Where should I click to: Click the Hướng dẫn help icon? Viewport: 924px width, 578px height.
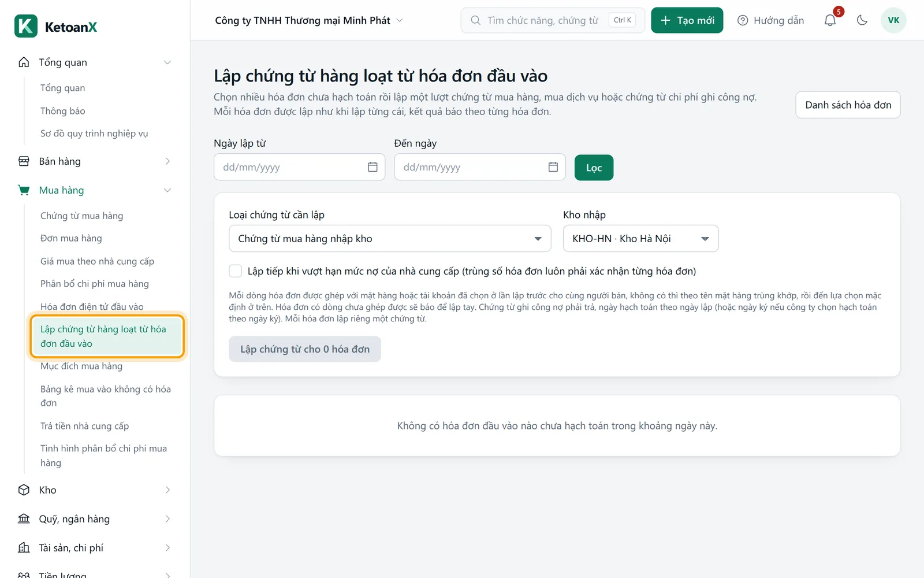point(743,20)
